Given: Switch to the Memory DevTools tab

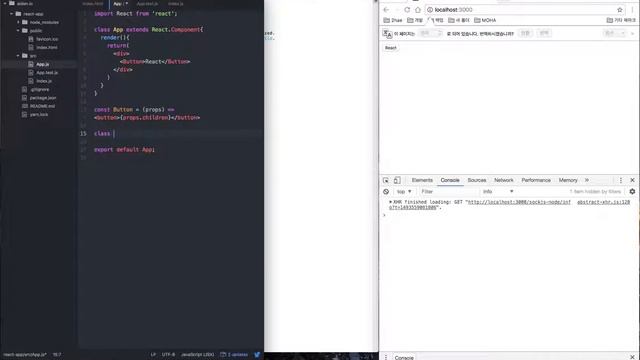Looking at the screenshot, I should [568, 180].
